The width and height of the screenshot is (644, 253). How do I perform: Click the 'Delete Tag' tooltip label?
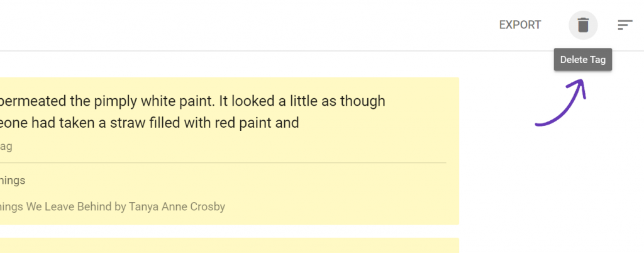click(x=583, y=60)
